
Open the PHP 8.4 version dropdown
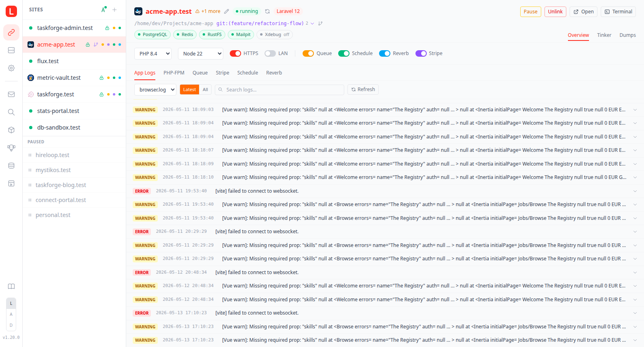(x=153, y=53)
